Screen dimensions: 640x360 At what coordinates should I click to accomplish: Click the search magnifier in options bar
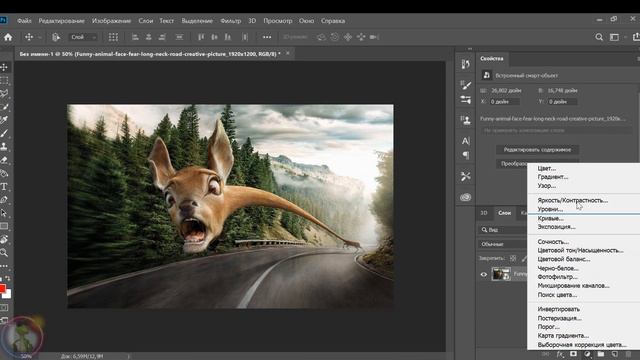point(599,37)
